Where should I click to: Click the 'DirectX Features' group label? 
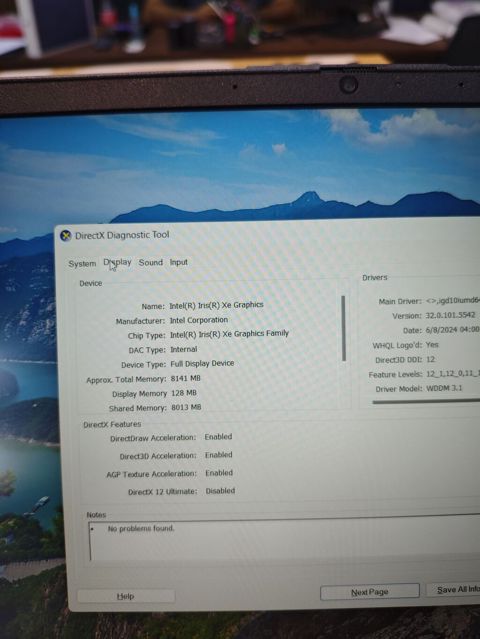112,424
